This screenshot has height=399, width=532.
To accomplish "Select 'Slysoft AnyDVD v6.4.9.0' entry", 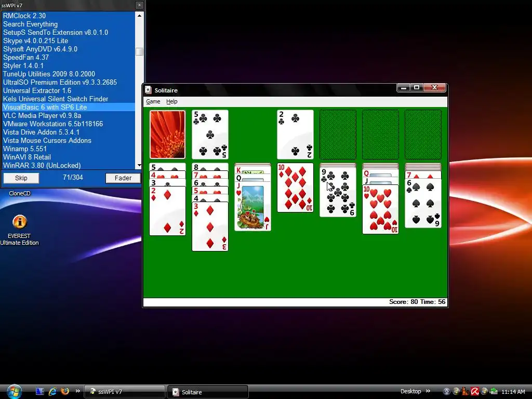I will pyautogui.click(x=68, y=49).
